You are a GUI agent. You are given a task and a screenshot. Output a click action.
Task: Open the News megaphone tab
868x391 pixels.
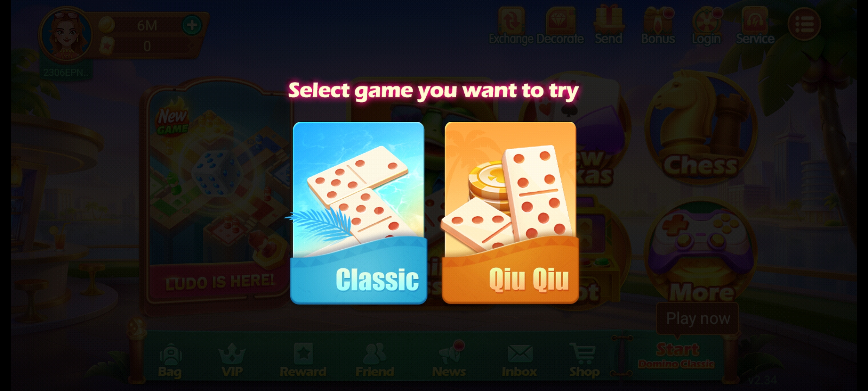[x=449, y=360]
